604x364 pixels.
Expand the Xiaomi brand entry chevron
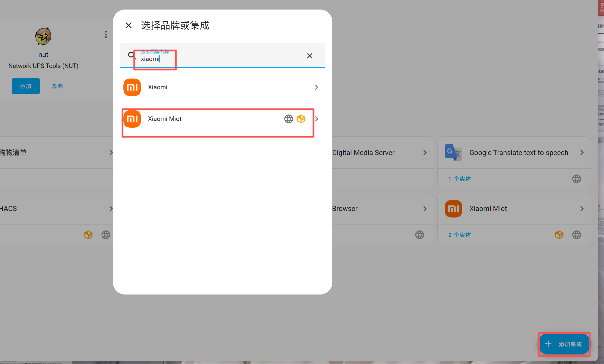tap(317, 87)
